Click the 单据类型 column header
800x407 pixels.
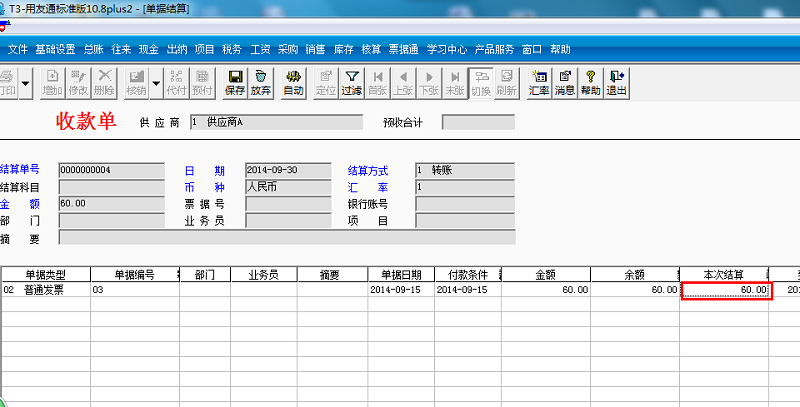[45, 274]
